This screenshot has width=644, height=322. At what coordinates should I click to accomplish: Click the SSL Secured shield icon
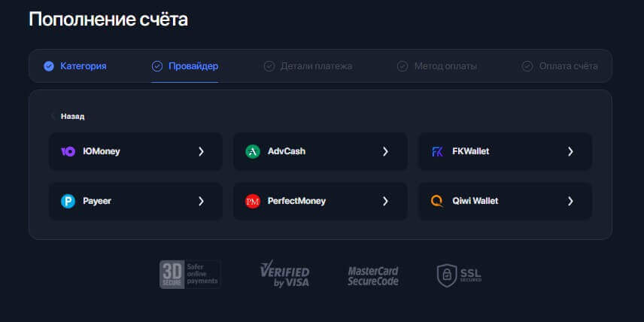[447, 275]
